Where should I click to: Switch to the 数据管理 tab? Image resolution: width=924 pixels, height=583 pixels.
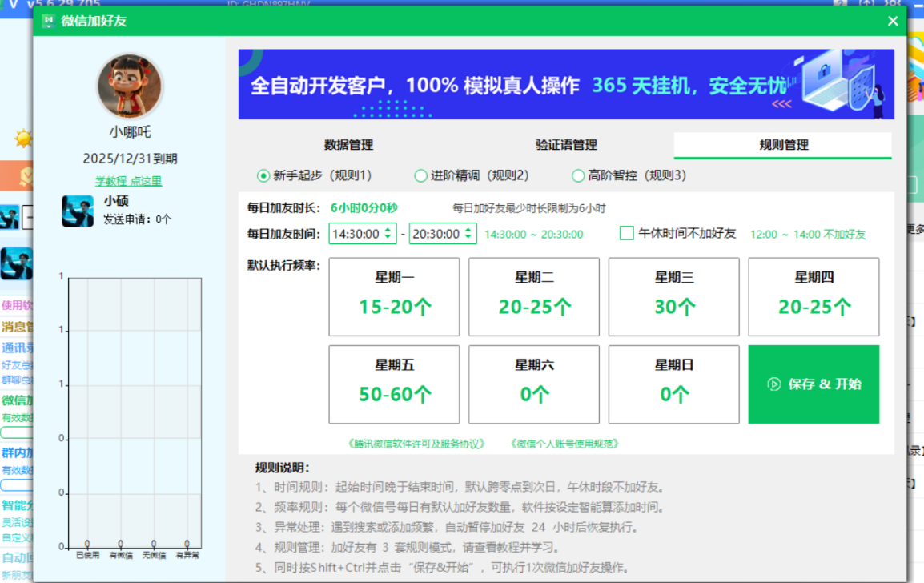click(348, 145)
